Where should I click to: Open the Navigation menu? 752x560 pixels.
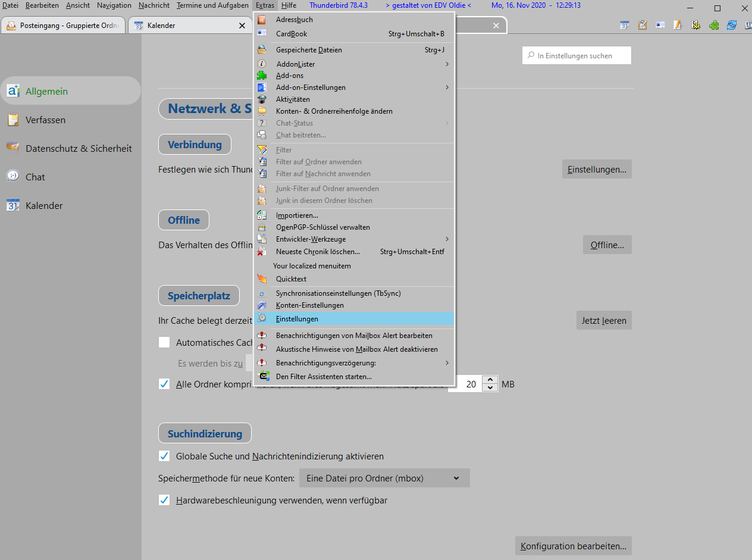point(114,5)
